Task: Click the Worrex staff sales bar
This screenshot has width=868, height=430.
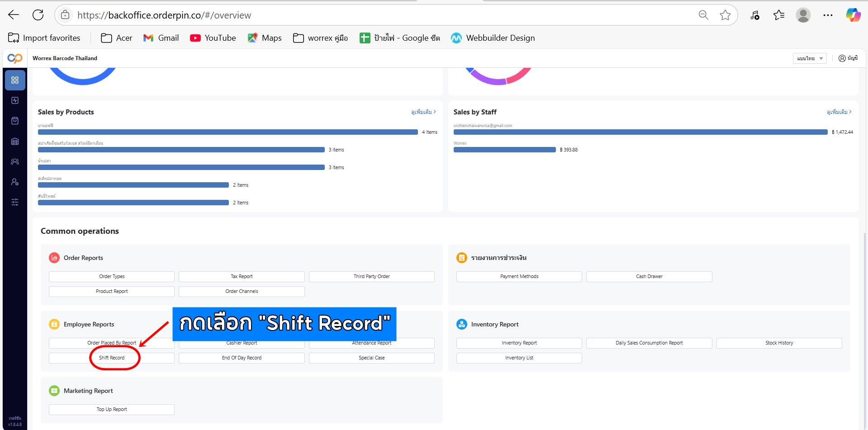Action: click(x=505, y=150)
